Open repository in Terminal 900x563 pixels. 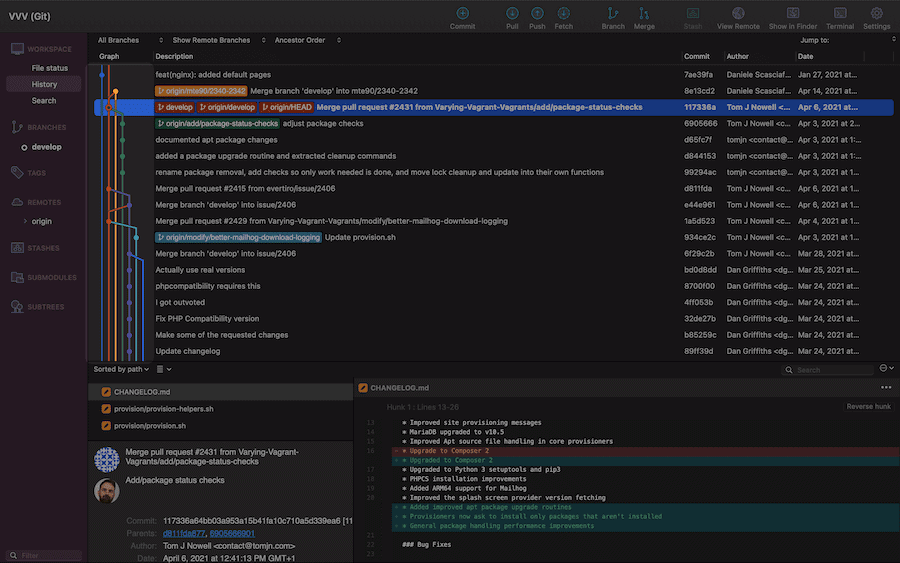(x=840, y=14)
